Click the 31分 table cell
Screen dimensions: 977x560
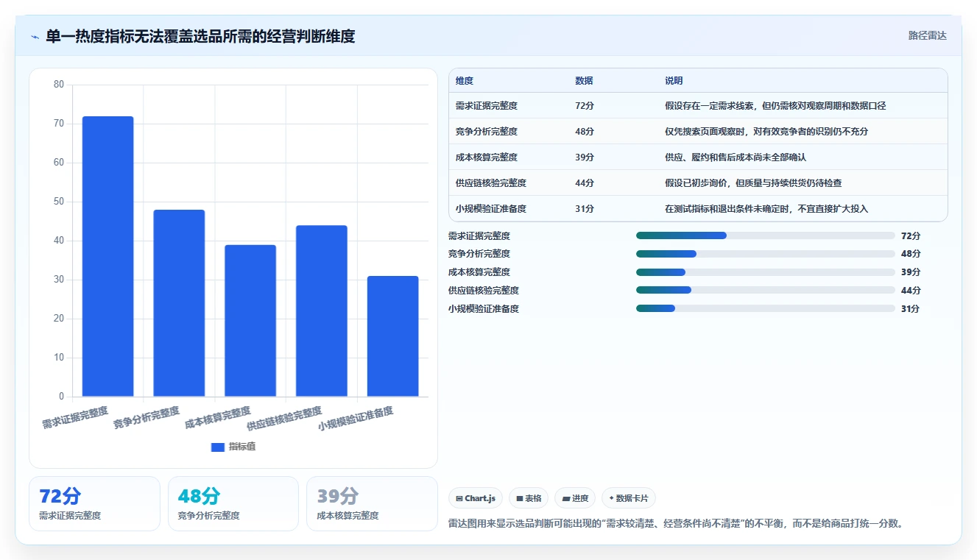[x=585, y=209]
